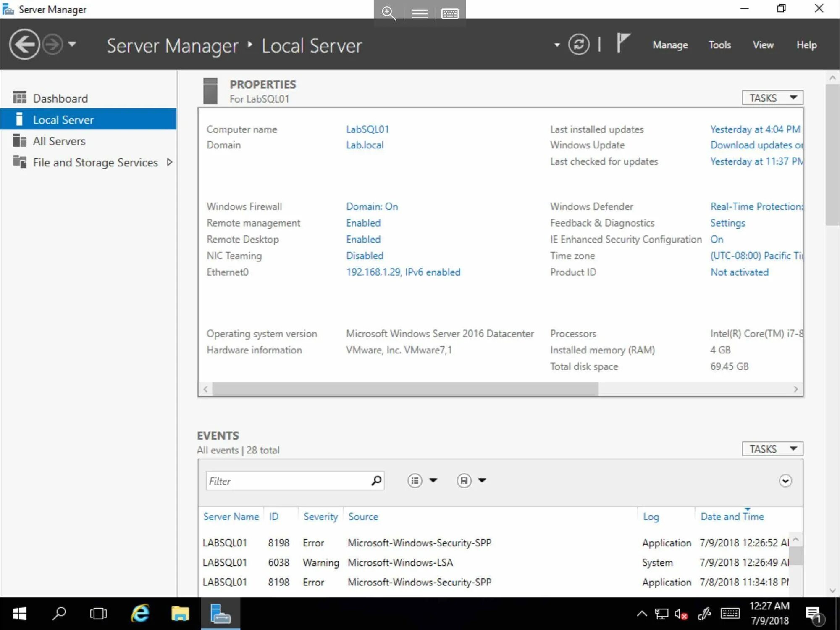This screenshot has width=840, height=630.
Task: Expand File and Storage Services arrow
Action: coord(170,162)
